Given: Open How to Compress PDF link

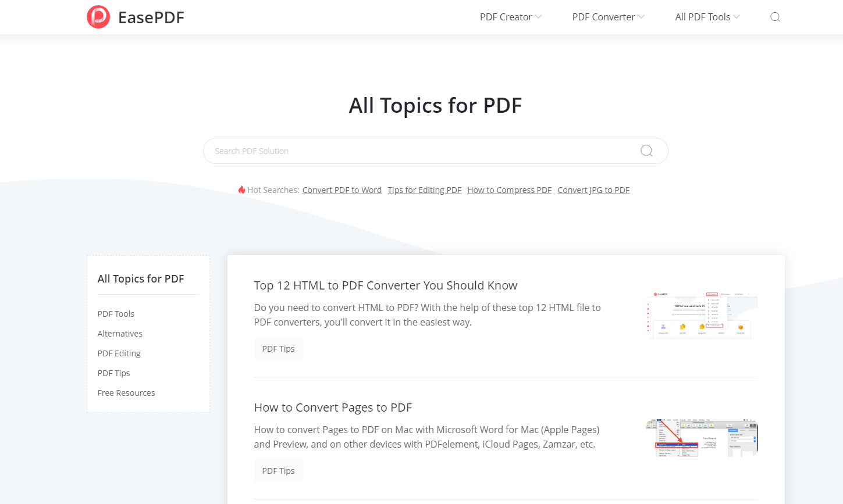Looking at the screenshot, I should coord(510,190).
